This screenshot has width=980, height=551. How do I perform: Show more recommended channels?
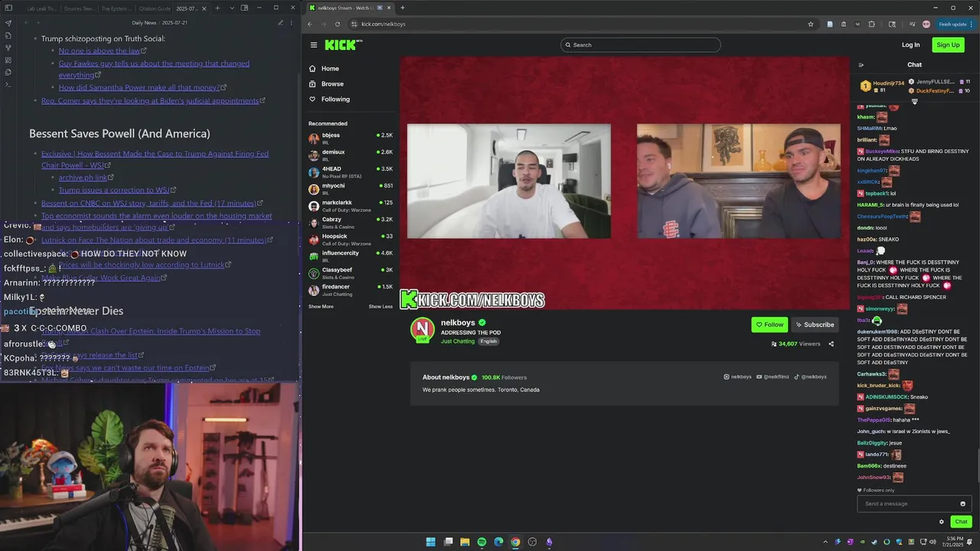[321, 306]
